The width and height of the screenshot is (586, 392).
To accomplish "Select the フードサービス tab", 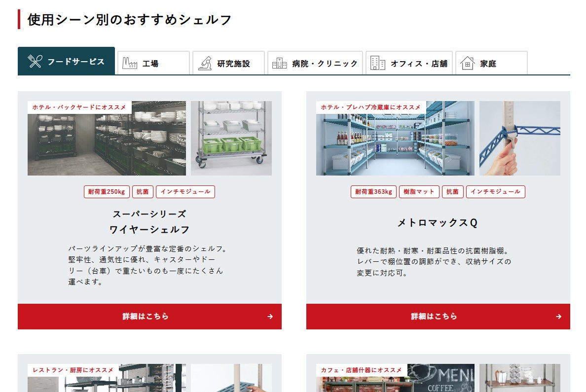I will coord(66,61).
